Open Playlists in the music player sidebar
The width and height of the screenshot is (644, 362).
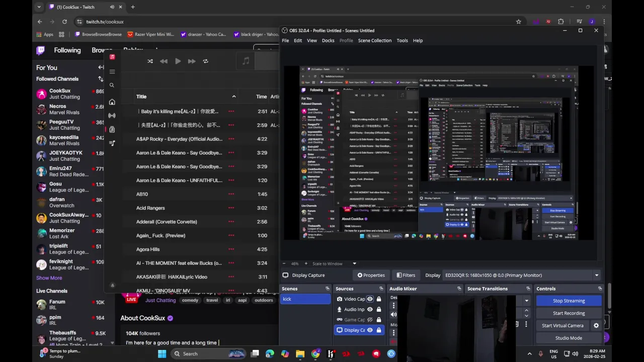point(112,143)
